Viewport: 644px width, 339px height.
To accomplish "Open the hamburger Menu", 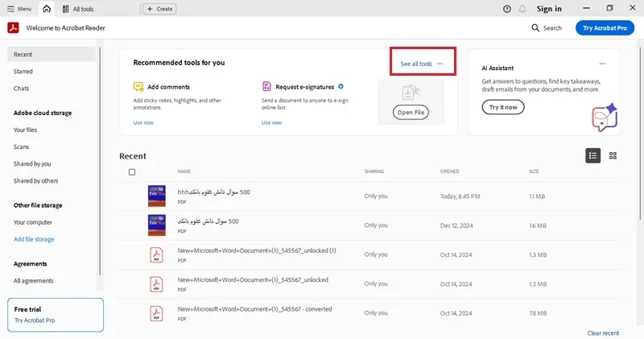I will pos(19,9).
